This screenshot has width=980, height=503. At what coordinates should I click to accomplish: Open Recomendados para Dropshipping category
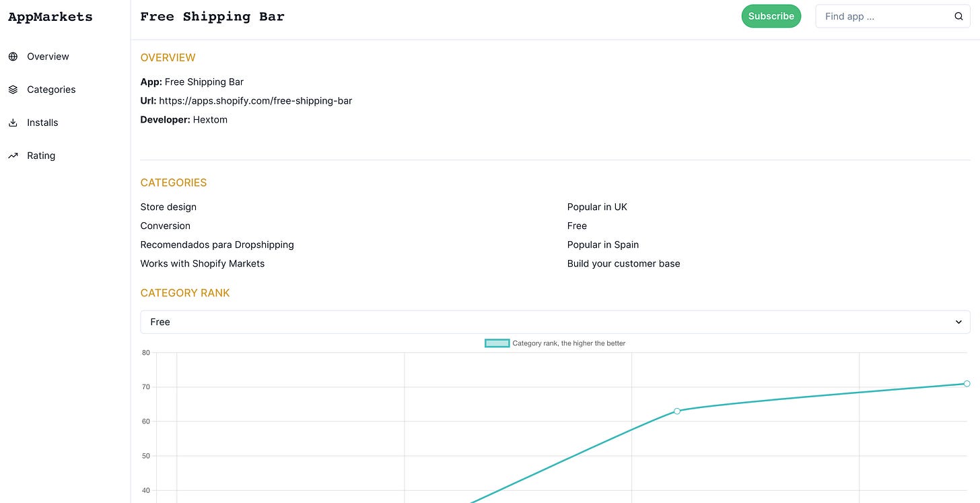tap(217, 244)
